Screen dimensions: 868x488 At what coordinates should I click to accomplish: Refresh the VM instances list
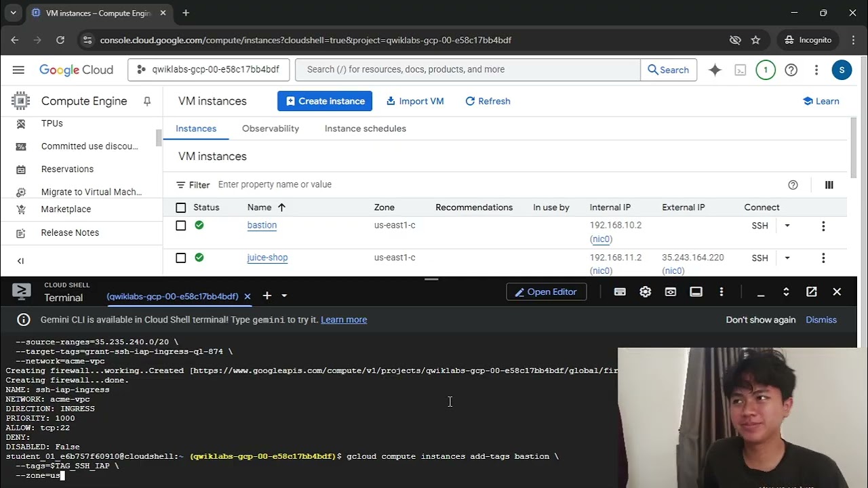pyautogui.click(x=488, y=101)
